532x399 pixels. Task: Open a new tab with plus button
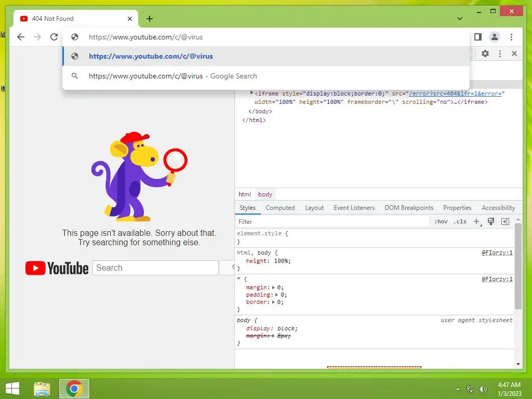(x=150, y=19)
